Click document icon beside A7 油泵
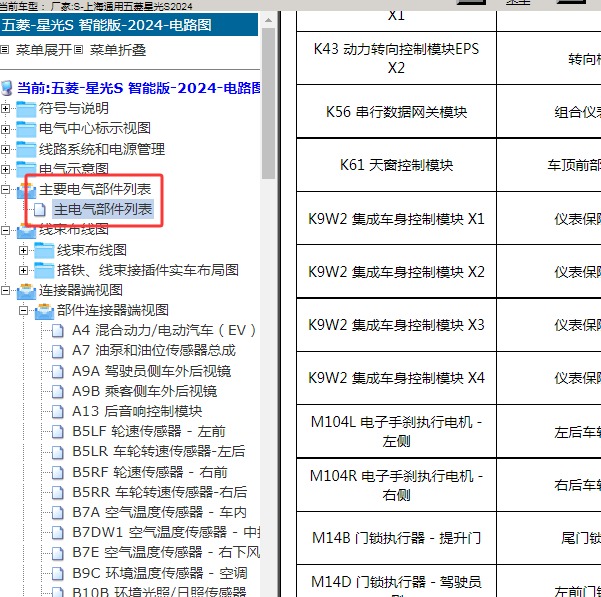 (x=57, y=351)
